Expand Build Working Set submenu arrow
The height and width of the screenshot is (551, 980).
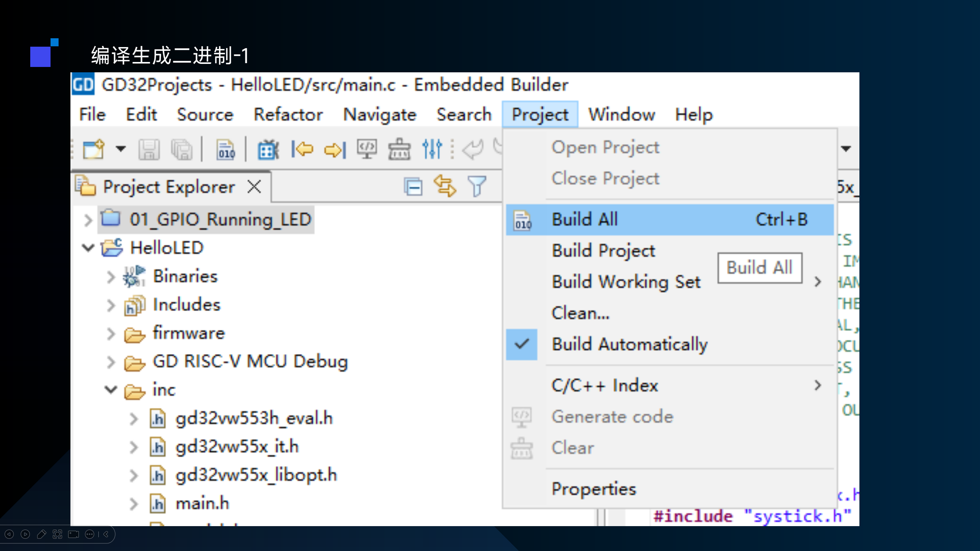[818, 281]
